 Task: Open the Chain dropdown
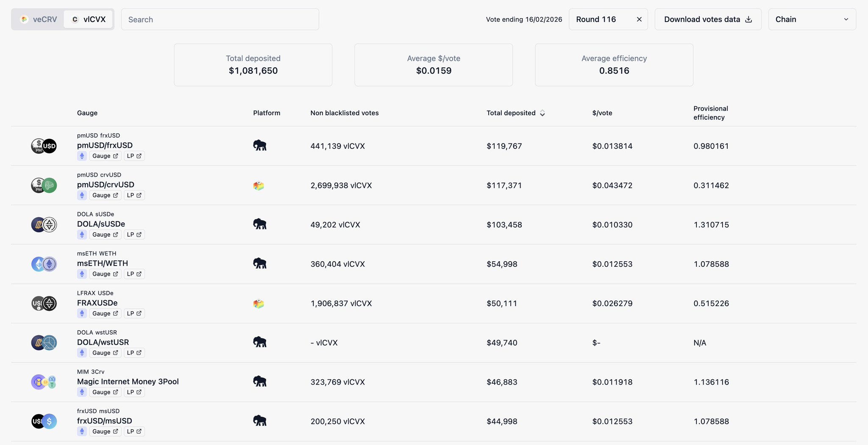coord(812,19)
